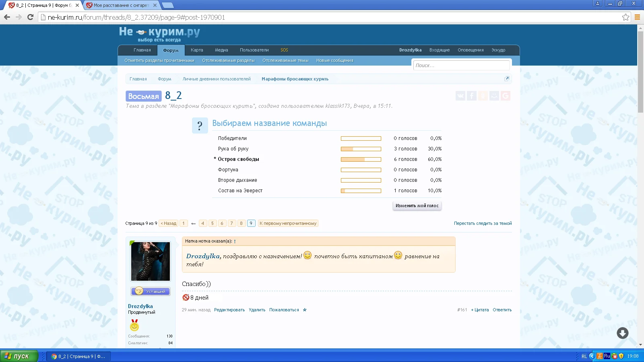Click the browser reload icon
This screenshot has height=362, width=644.
[x=30, y=17]
